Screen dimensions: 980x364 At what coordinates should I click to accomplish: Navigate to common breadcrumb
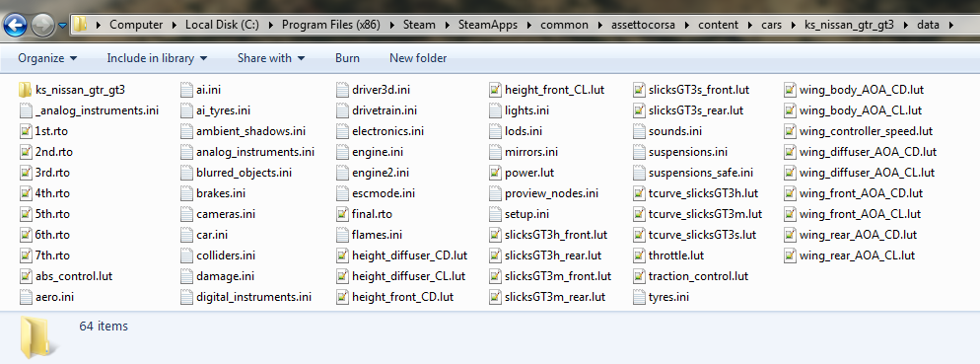coord(564,25)
